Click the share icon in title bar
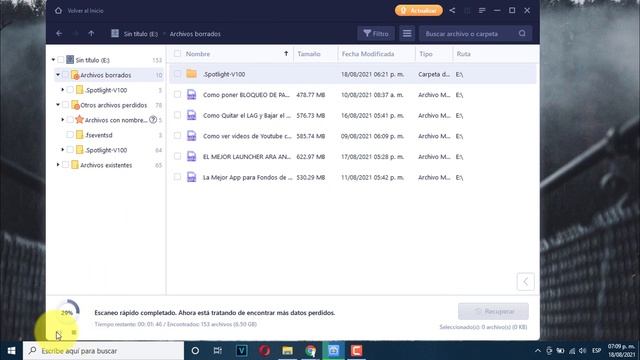This screenshot has height=360, width=640. [x=452, y=11]
